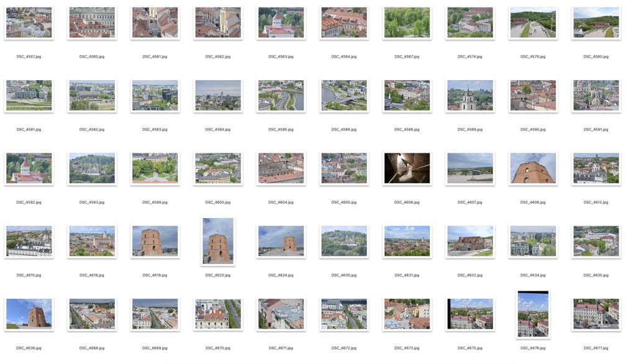Screen dimensions: 636x364
Task: Select the DSC_4562.jpg photo thumbnail
Action: click(x=218, y=22)
